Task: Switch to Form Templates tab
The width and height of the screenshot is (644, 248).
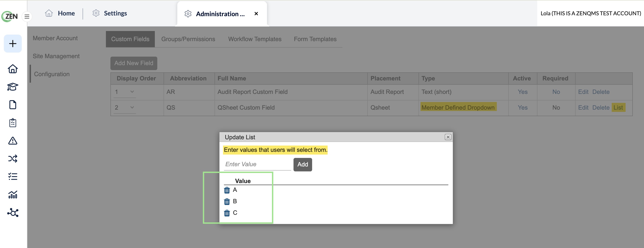Action: pyautogui.click(x=315, y=39)
